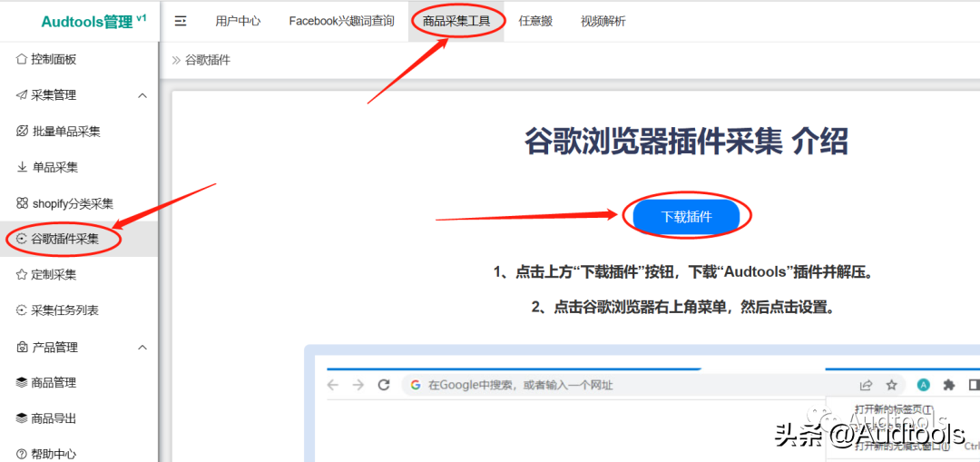Click the question-mark icon beside 帮助中心

[x=22, y=453]
